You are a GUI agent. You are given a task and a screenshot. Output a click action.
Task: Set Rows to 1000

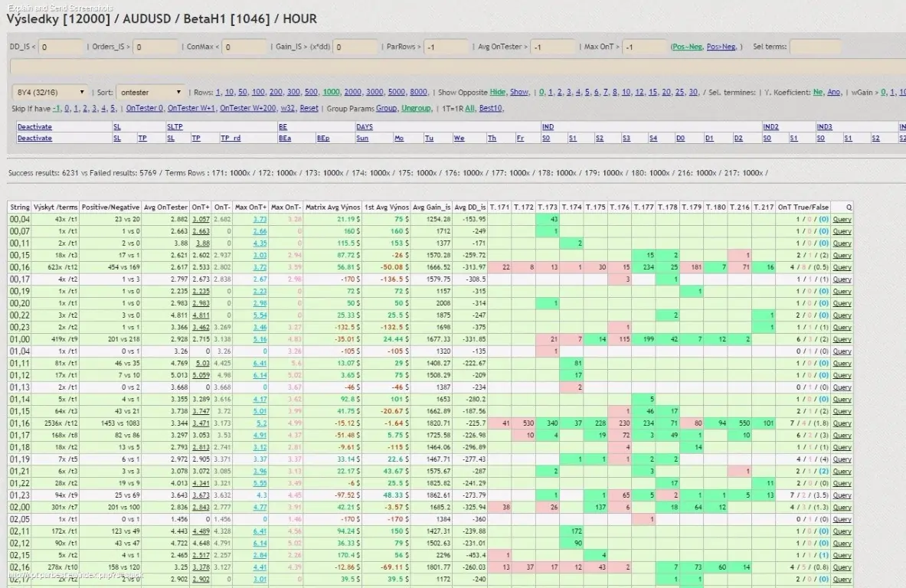click(x=331, y=93)
